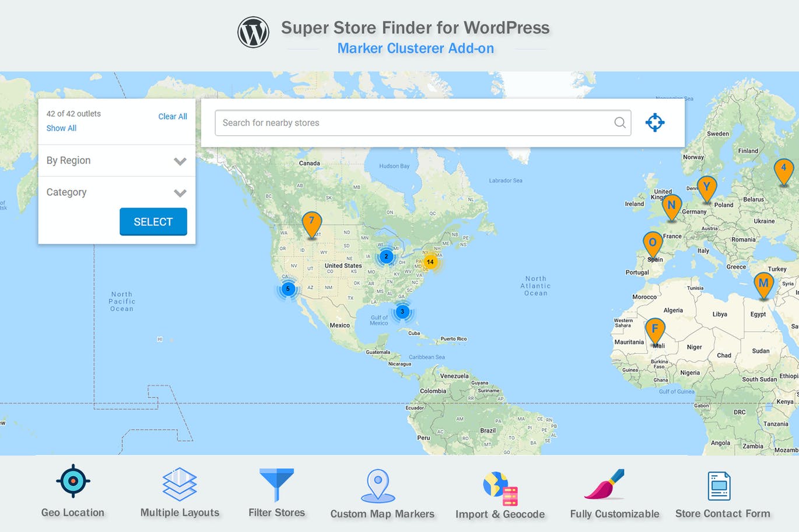The width and height of the screenshot is (799, 532).
Task: Click the Clear All link
Action: [x=173, y=117]
